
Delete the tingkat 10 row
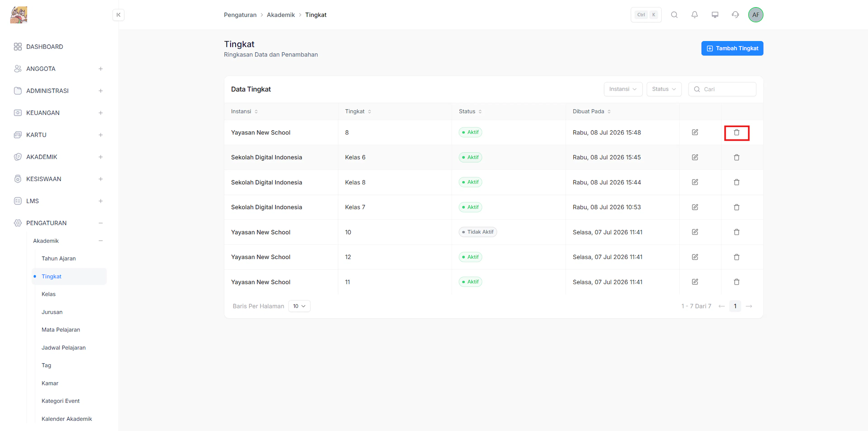pos(737,232)
